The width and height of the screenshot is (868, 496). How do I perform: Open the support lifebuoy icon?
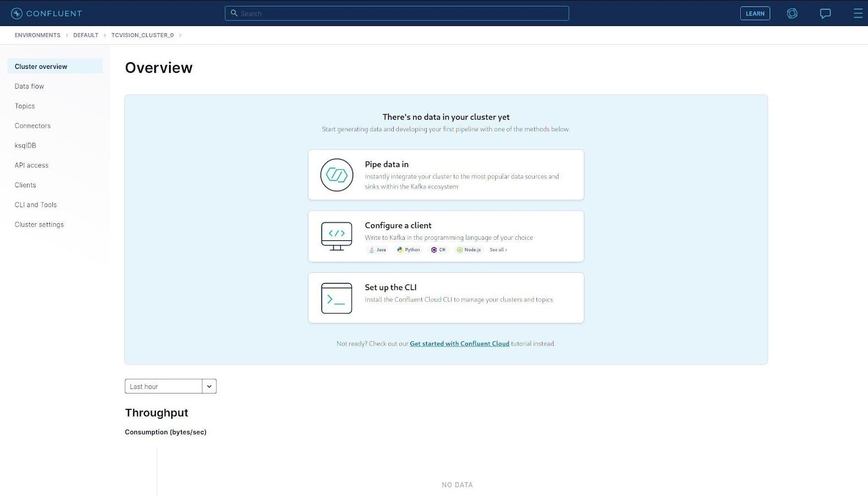click(792, 13)
